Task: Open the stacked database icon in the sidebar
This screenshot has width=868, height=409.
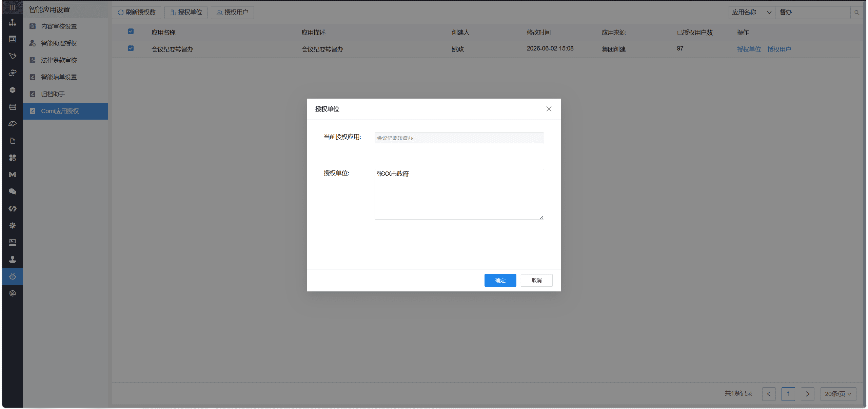Action: (13, 107)
